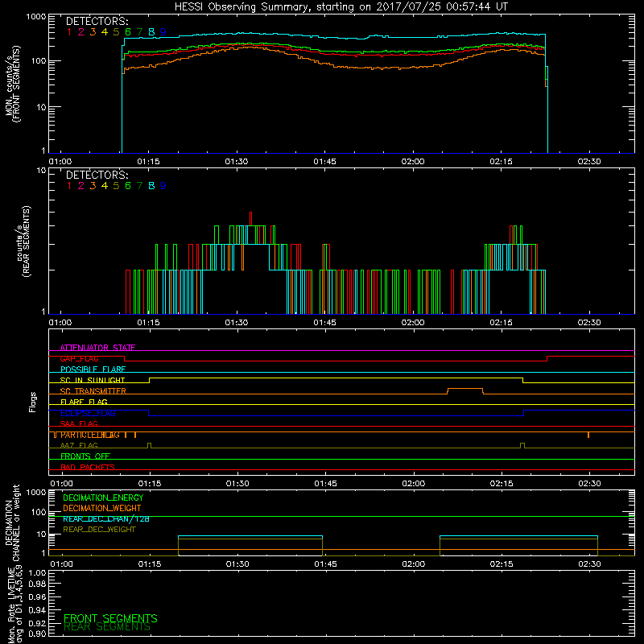Click the 0.98 value on livetime axis
644x644 pixels.
pos(37,584)
